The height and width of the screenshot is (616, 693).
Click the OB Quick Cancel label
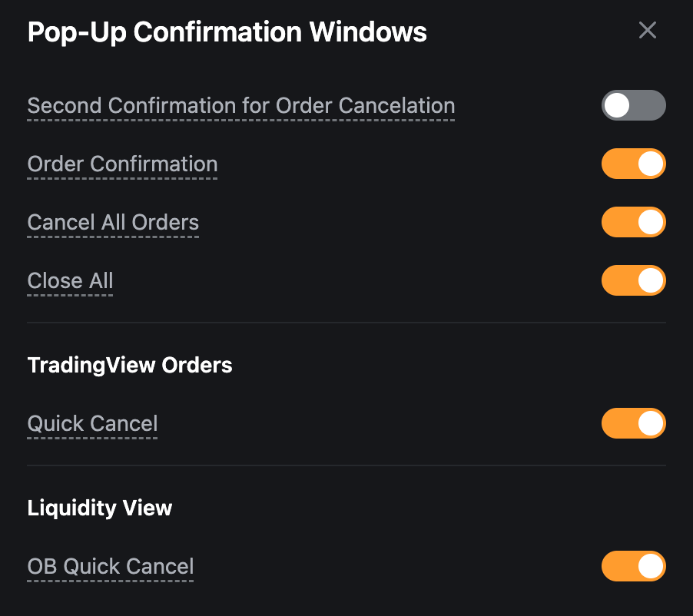click(x=111, y=566)
